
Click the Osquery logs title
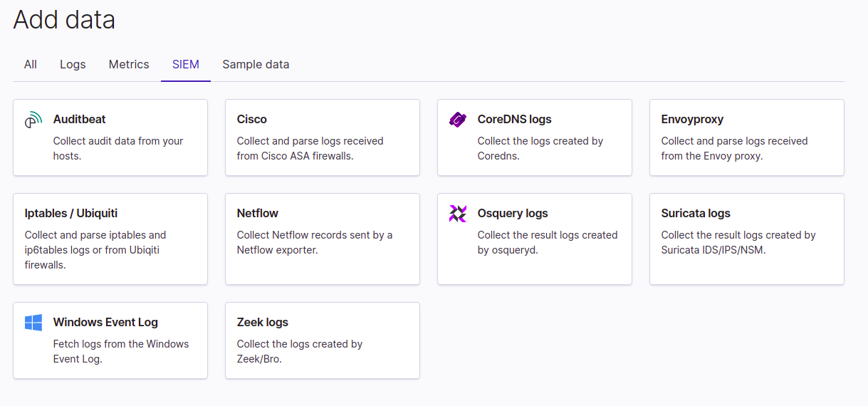coord(513,214)
